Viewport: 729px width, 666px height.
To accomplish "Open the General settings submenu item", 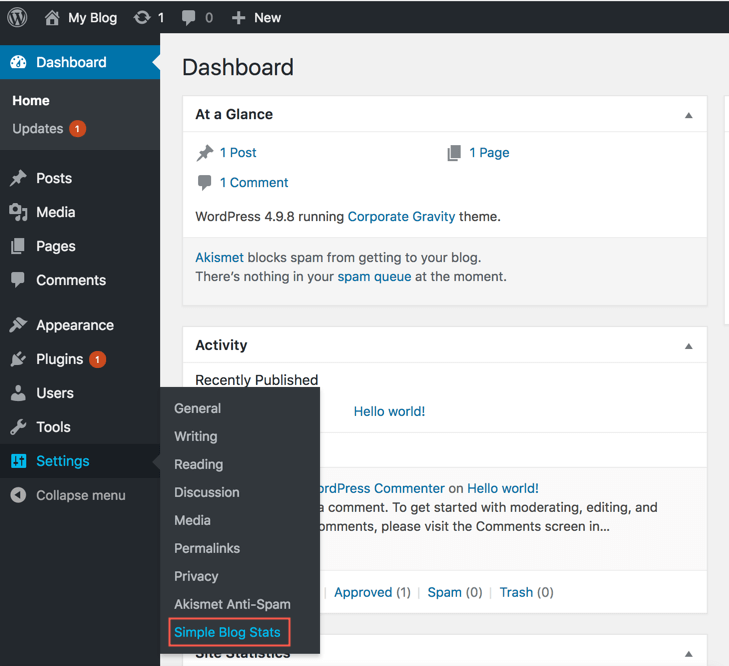I will pyautogui.click(x=198, y=408).
